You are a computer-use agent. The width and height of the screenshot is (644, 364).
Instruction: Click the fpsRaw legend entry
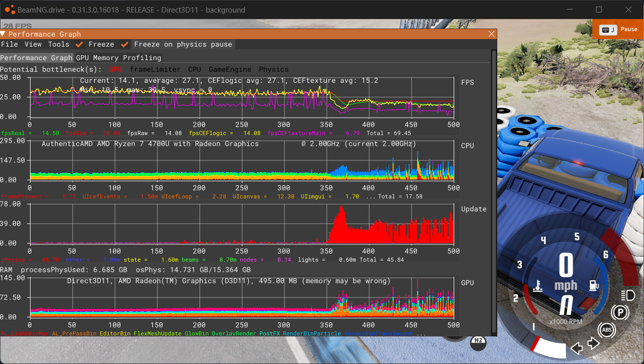coord(155,133)
